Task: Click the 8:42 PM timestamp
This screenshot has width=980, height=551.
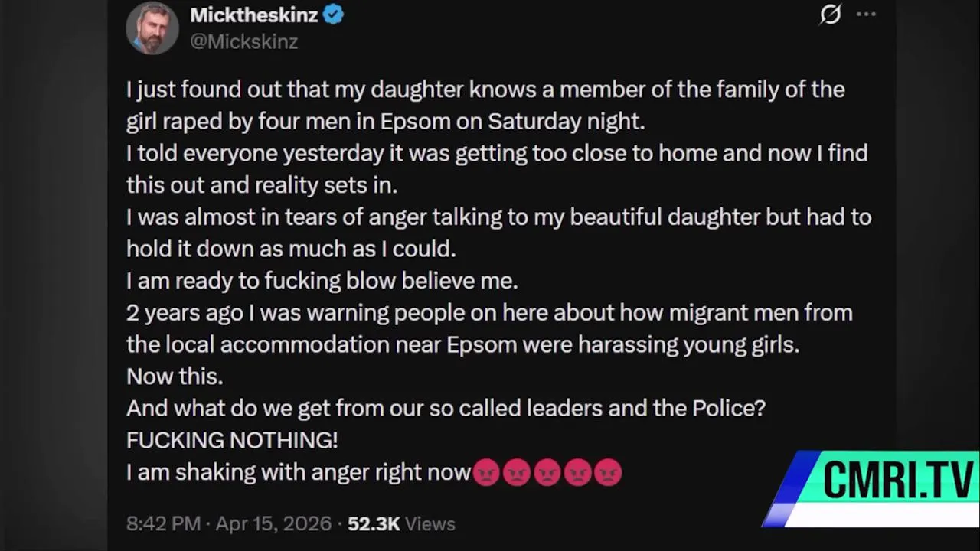Action: [163, 524]
